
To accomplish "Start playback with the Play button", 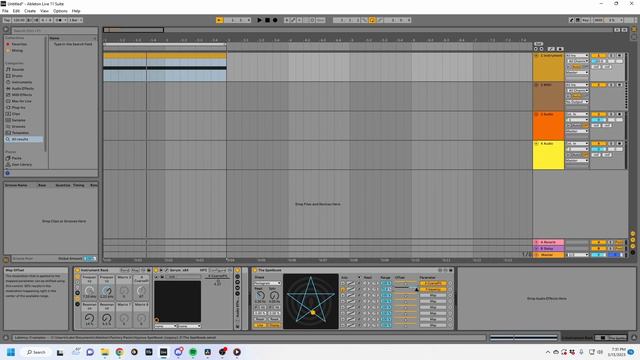I will click(259, 20).
